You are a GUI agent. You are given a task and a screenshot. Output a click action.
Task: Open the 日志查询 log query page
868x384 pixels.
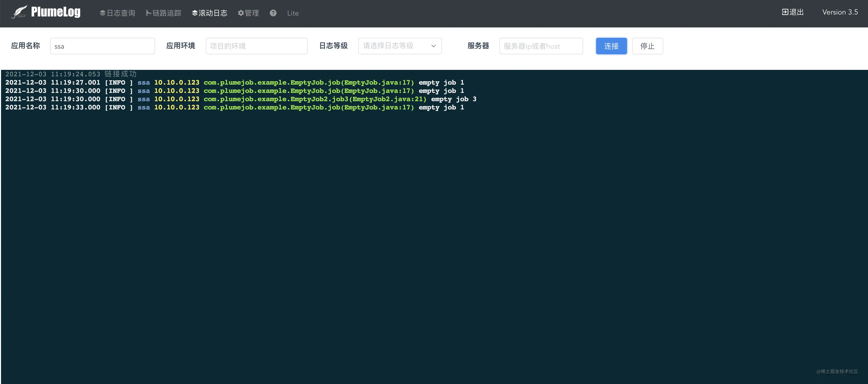117,13
